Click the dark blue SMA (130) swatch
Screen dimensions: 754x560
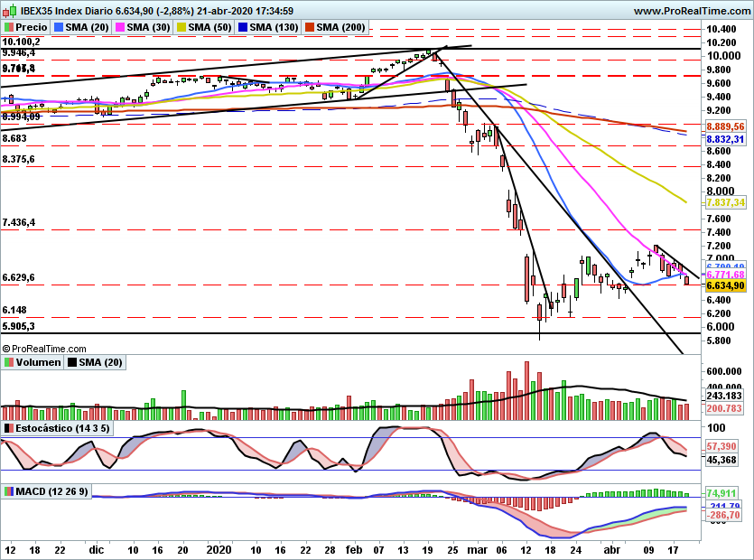243,27
